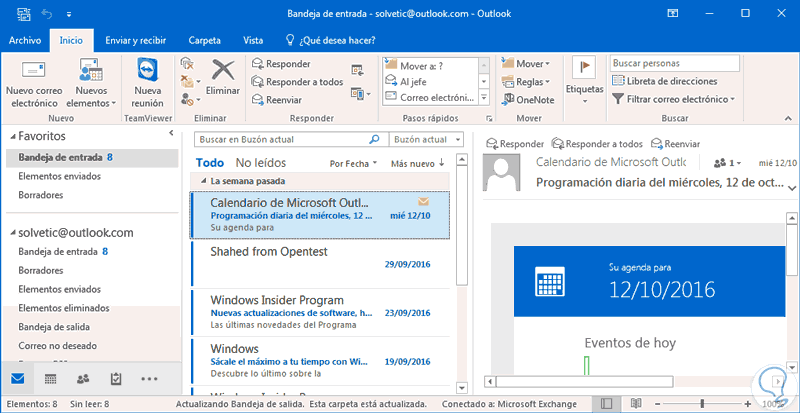Click Reenviar in the ribbon
The image size is (800, 413).
277,100
